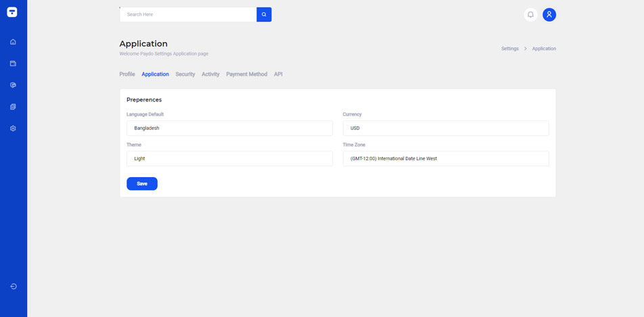The height and width of the screenshot is (317, 644).
Task: Expand the Time Zone dropdown
Action: point(445,158)
